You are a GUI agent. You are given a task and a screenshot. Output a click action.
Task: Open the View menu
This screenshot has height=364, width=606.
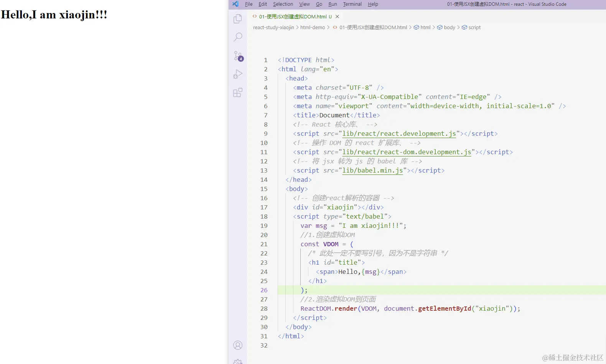pos(305,4)
